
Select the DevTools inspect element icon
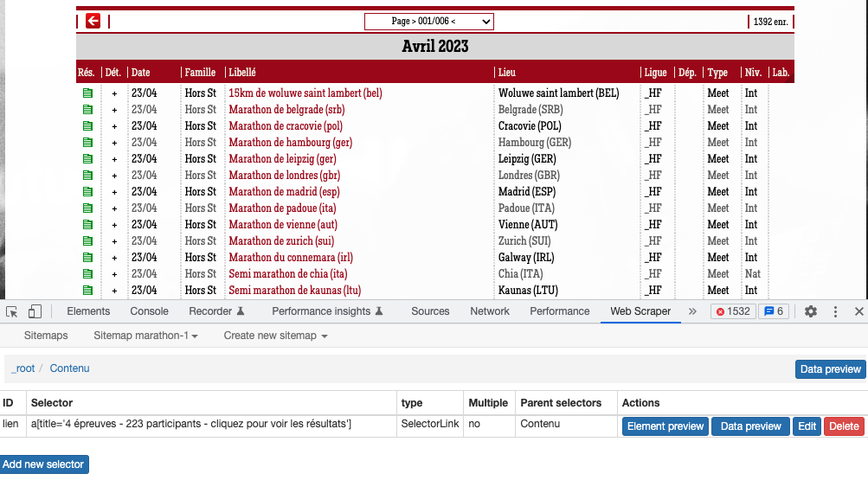pos(12,311)
